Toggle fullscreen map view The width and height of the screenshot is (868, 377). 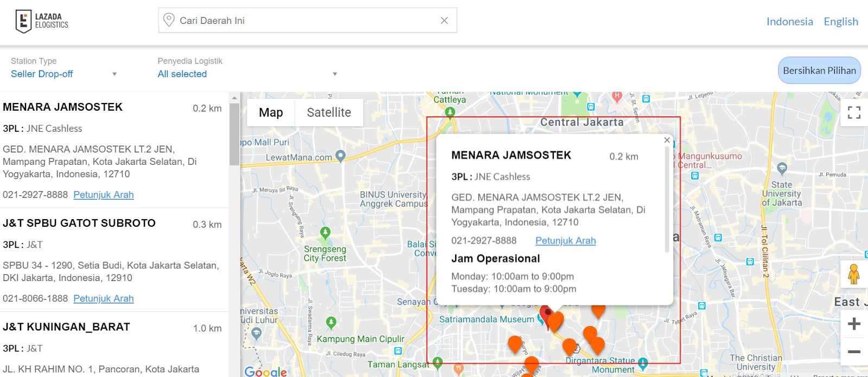(854, 112)
